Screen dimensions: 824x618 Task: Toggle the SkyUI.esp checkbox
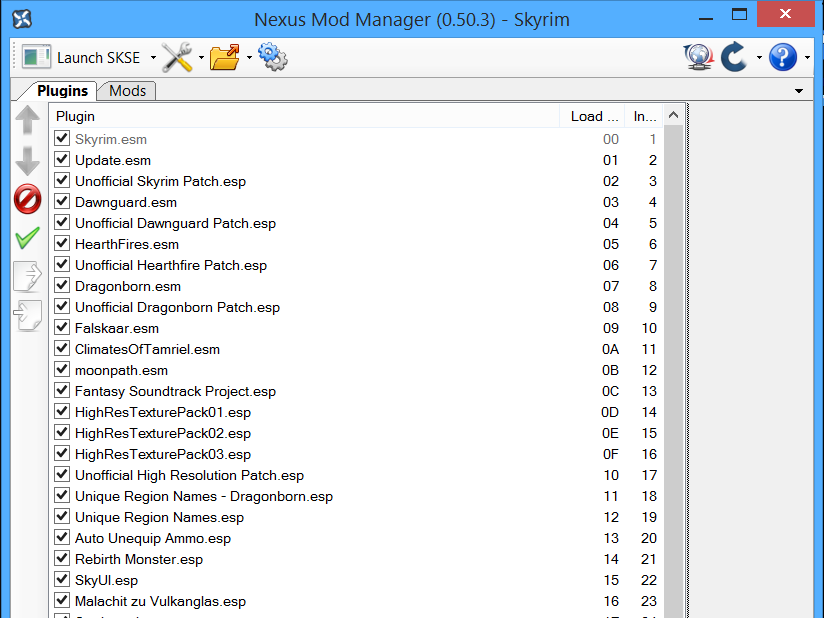pyautogui.click(x=62, y=580)
